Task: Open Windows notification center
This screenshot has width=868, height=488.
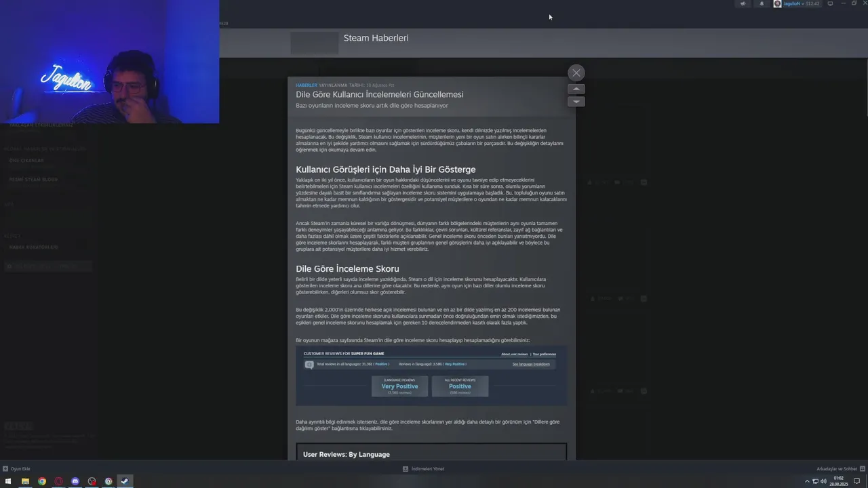Action: (x=856, y=481)
